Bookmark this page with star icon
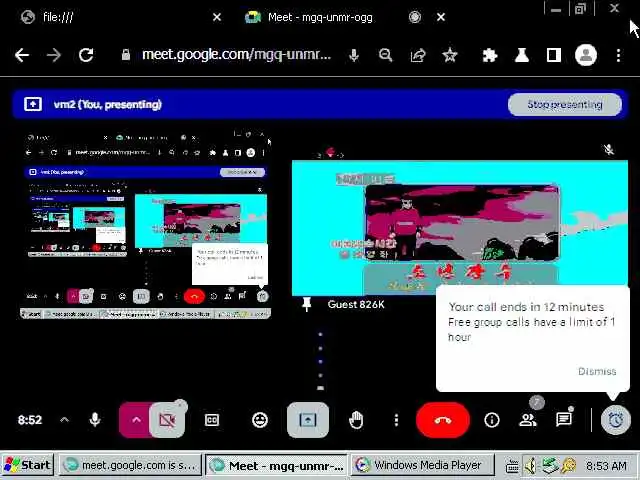This screenshot has width=640, height=480. (x=449, y=55)
